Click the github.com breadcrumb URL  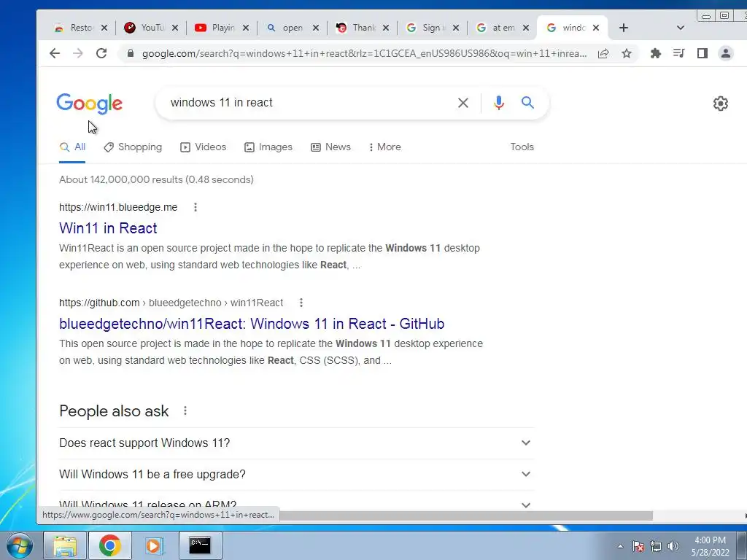coord(171,303)
